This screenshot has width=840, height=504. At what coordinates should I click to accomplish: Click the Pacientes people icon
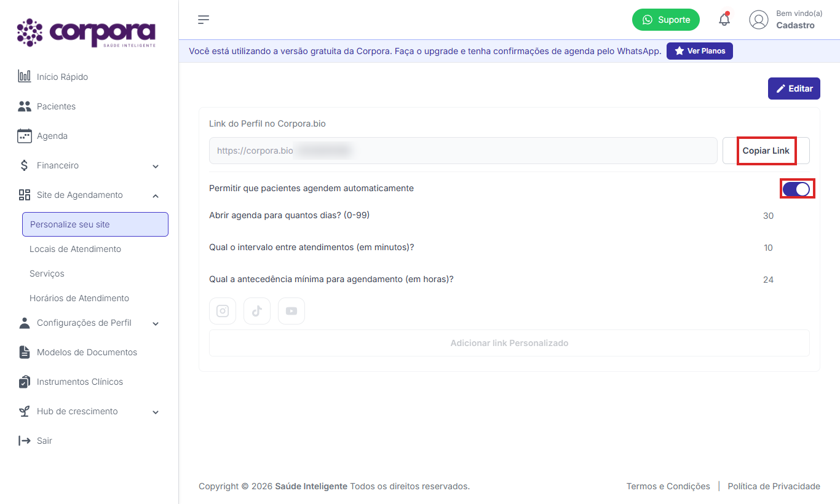pos(25,106)
